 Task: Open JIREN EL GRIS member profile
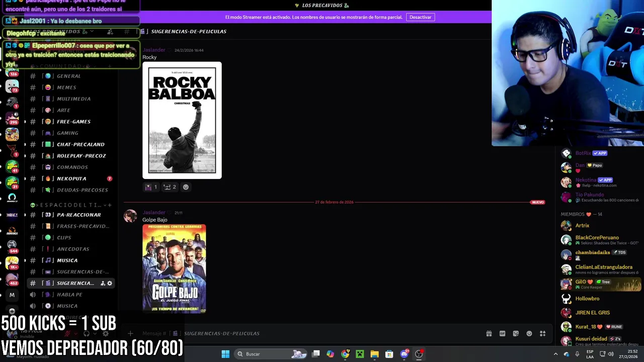600,313
